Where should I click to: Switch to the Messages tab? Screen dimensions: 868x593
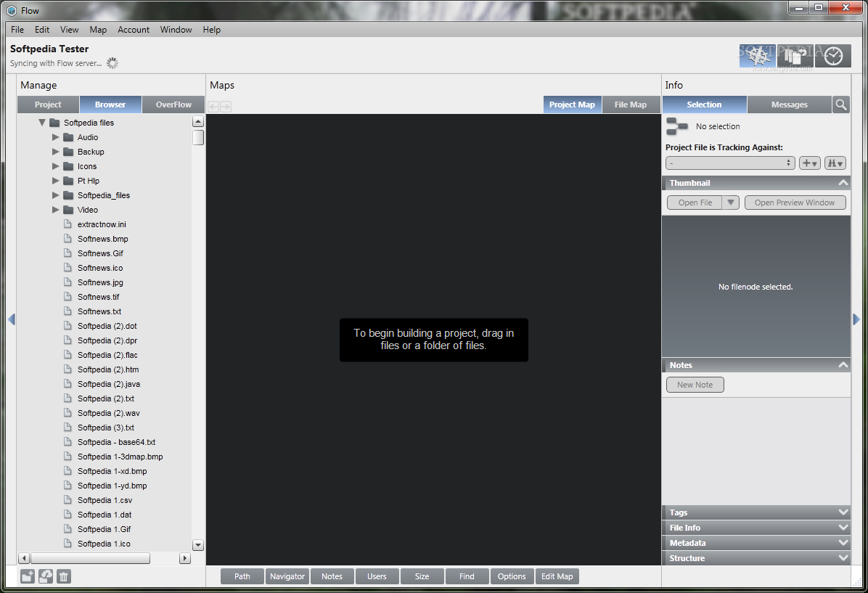pyautogui.click(x=790, y=105)
